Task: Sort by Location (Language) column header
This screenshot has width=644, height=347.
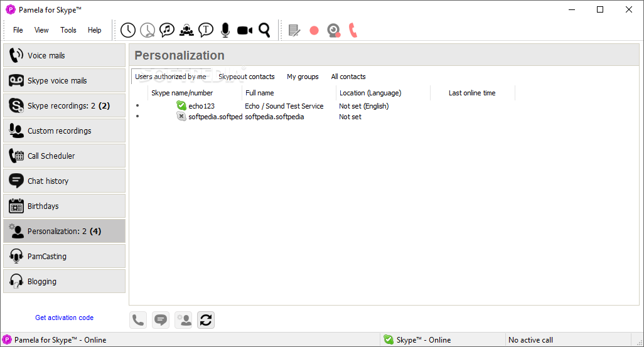Action: 383,93
